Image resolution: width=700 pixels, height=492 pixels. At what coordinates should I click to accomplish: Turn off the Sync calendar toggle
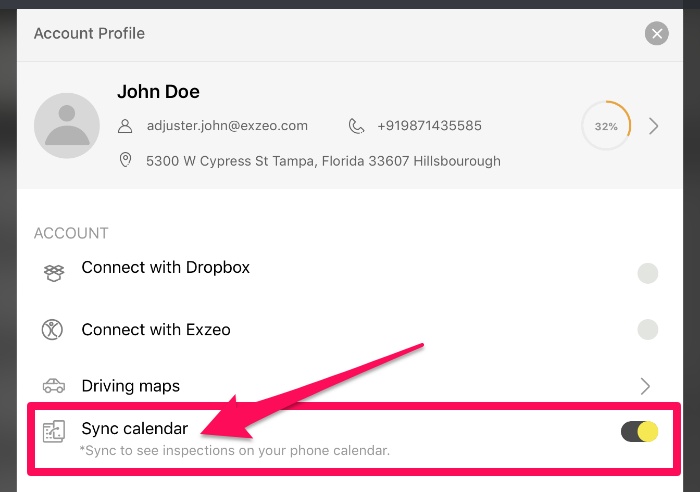tap(639, 431)
